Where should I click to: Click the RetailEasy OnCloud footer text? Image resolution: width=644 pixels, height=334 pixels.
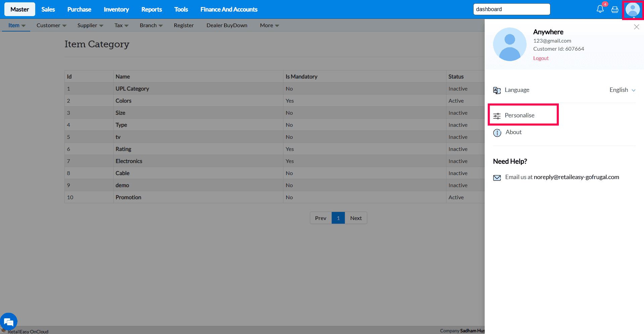pos(28,331)
